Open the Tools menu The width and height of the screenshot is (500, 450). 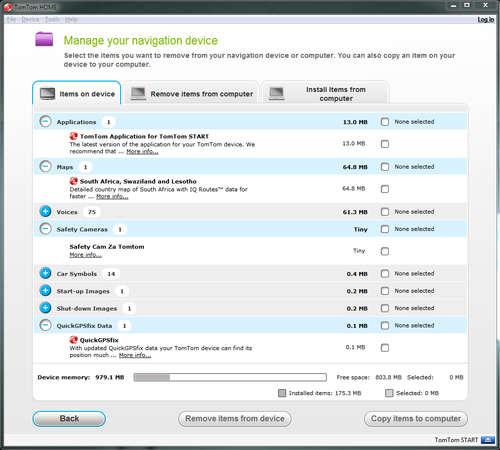point(52,20)
